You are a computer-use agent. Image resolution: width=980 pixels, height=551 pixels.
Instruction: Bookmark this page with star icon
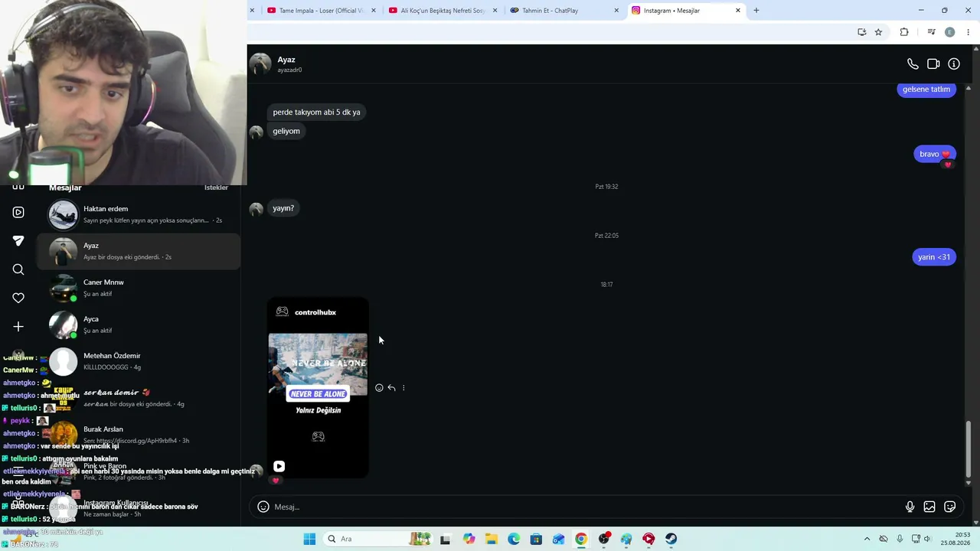pyautogui.click(x=878, y=32)
